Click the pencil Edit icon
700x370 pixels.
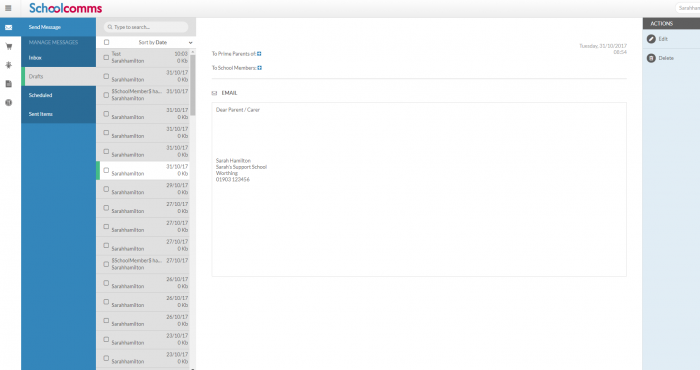tap(651, 39)
